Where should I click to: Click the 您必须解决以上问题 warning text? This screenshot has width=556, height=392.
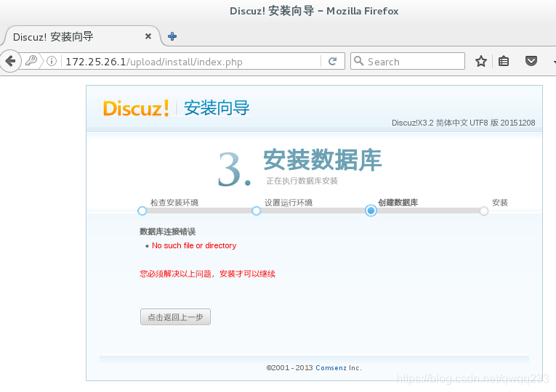[207, 274]
